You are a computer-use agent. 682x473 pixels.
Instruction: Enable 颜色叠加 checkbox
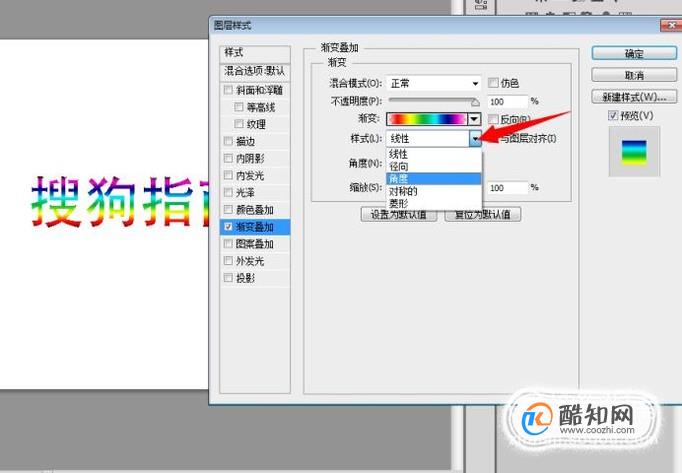point(228,210)
